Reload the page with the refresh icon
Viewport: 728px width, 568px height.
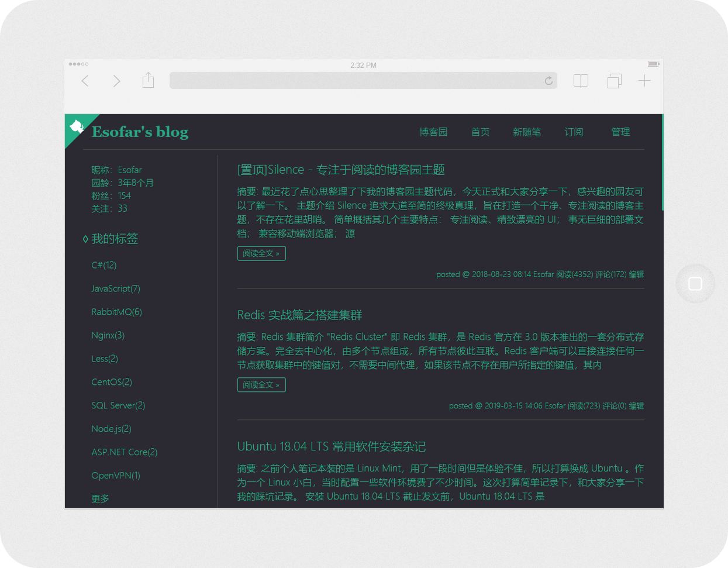[x=548, y=81]
